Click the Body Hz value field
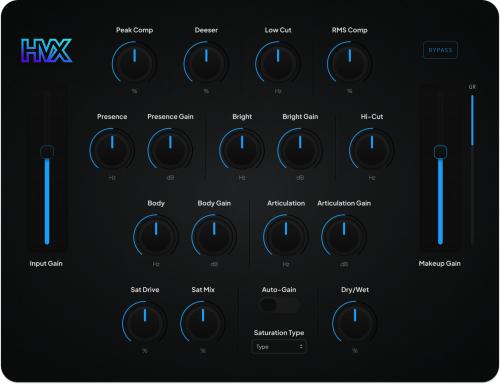Screen dimensions: 500x384 click(x=156, y=265)
